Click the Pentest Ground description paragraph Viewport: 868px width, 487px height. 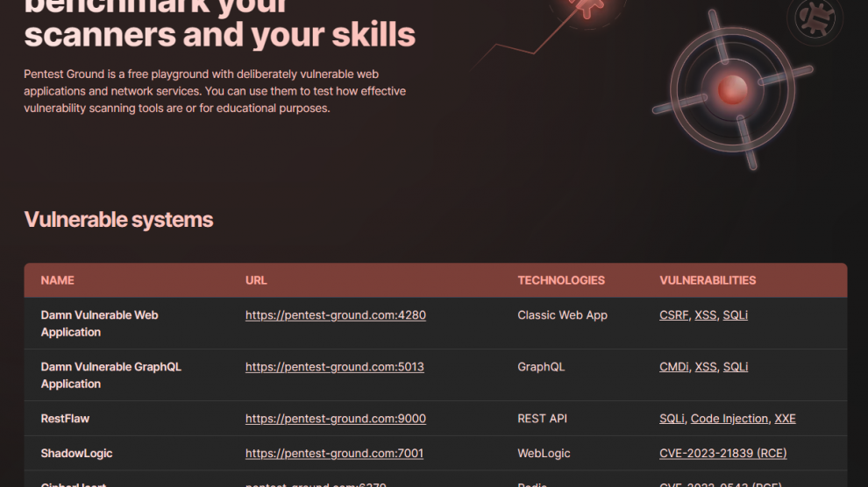215,91
